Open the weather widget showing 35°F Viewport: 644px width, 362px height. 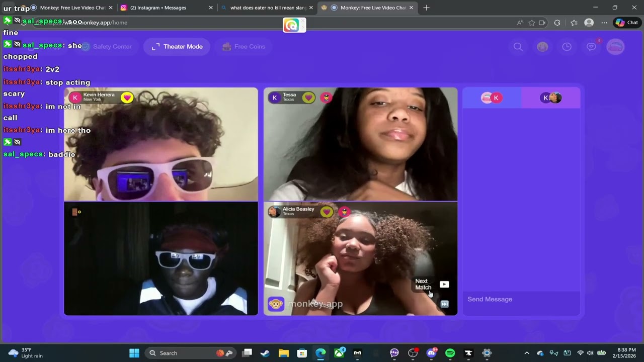coord(26,353)
